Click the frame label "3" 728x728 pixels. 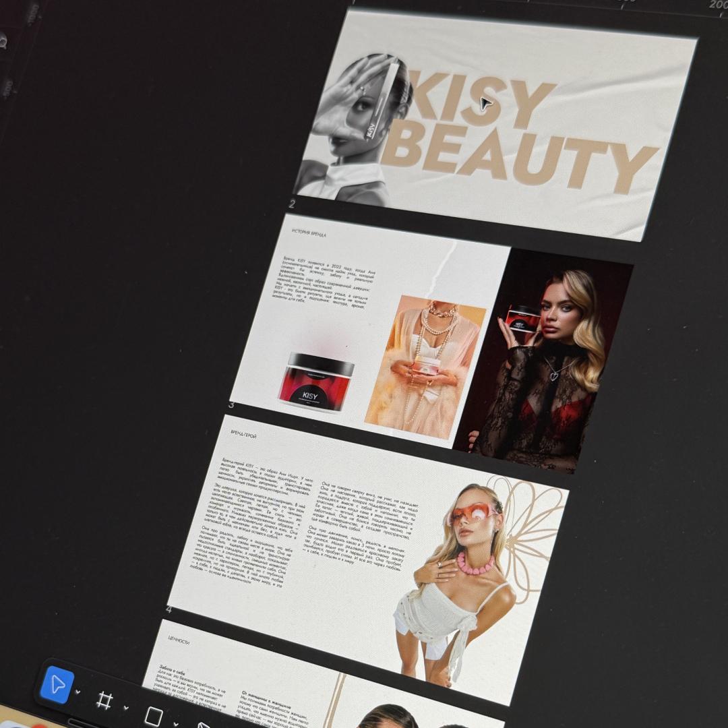point(231,405)
